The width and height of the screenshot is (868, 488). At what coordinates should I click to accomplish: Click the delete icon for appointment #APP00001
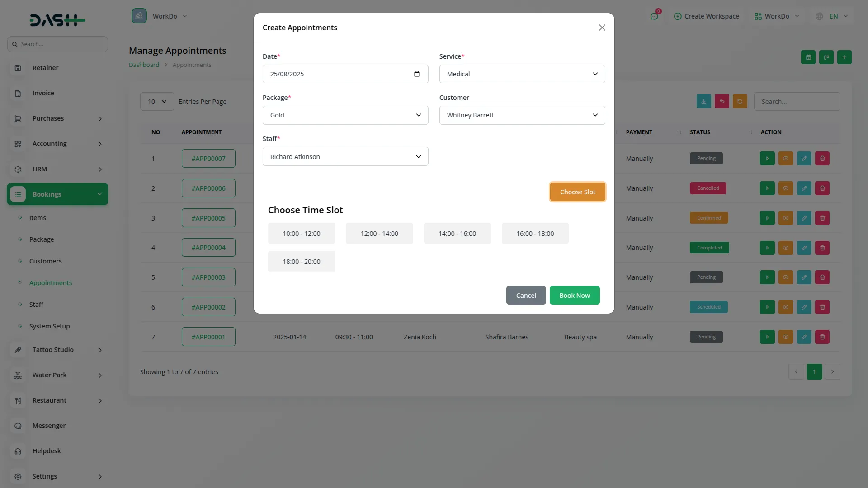point(822,337)
